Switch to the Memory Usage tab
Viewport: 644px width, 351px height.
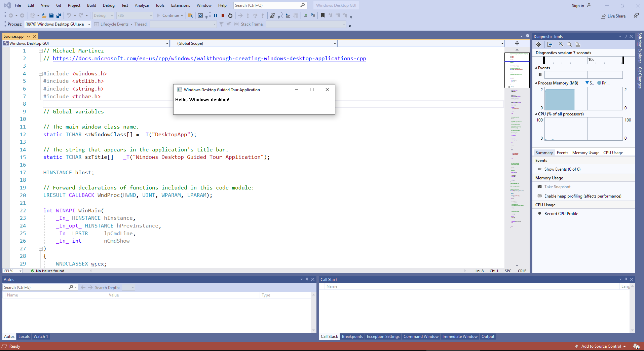tap(585, 152)
